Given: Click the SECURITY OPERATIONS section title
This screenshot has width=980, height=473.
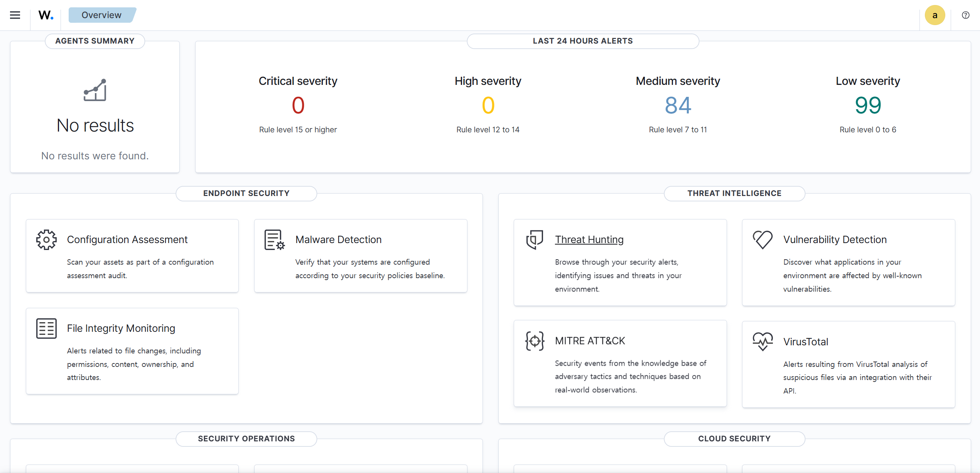Looking at the screenshot, I should (246, 439).
